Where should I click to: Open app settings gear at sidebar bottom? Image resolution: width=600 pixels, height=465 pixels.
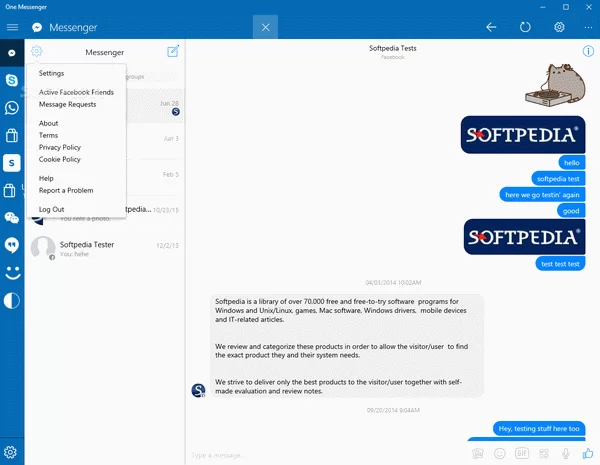click(10, 452)
